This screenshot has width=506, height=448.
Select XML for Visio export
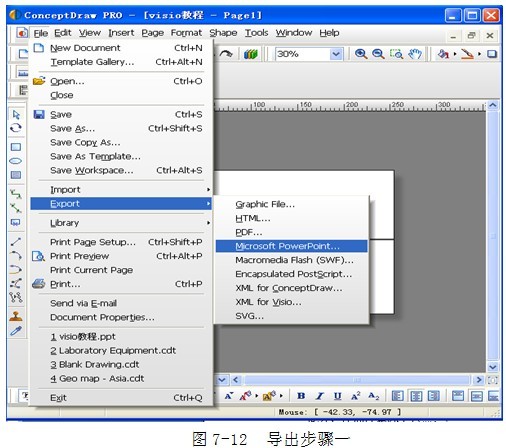click(x=292, y=302)
